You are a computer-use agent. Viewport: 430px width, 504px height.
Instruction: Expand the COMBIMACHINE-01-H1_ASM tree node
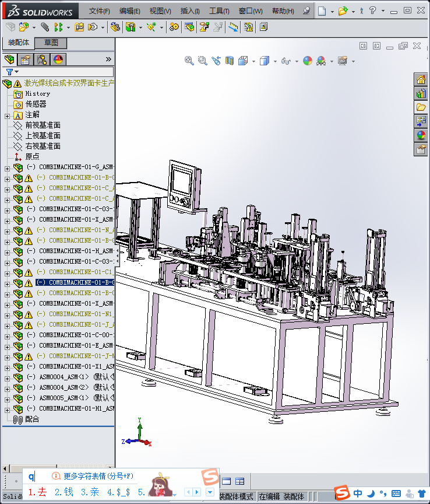tap(7, 410)
